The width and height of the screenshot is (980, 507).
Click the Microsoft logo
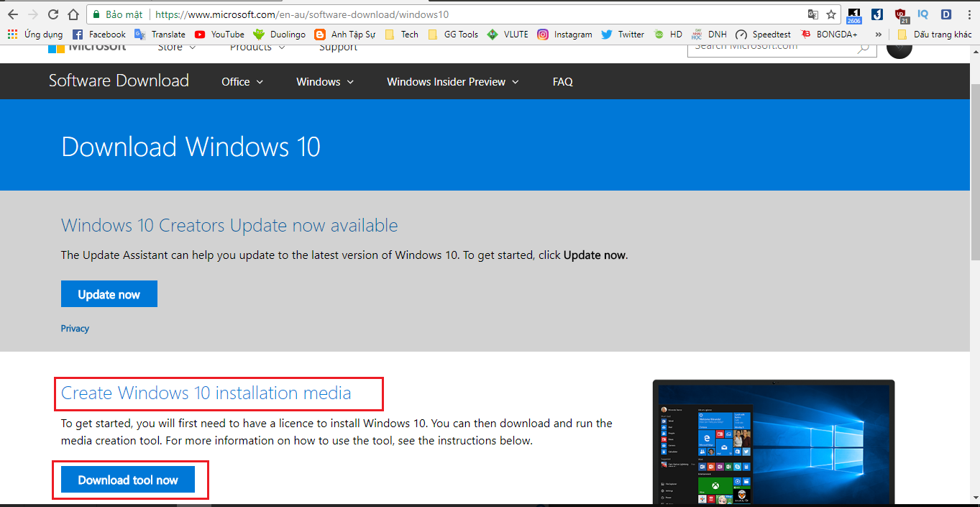coord(86,48)
